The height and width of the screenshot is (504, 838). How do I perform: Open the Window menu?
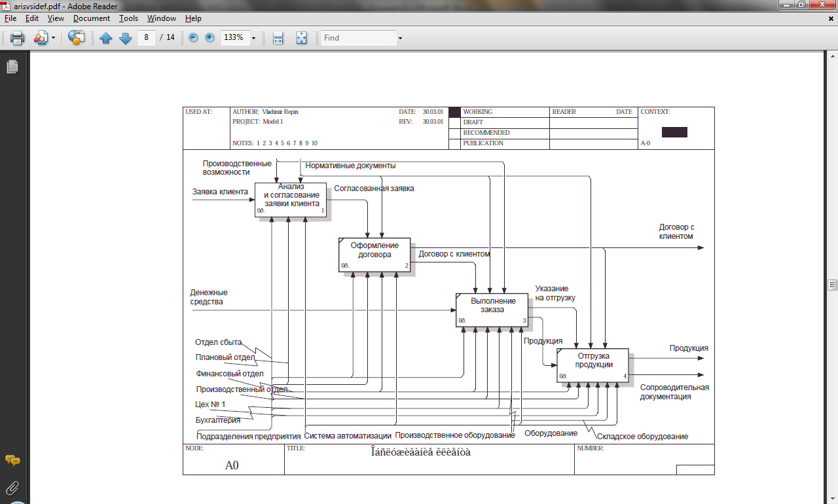click(x=162, y=18)
